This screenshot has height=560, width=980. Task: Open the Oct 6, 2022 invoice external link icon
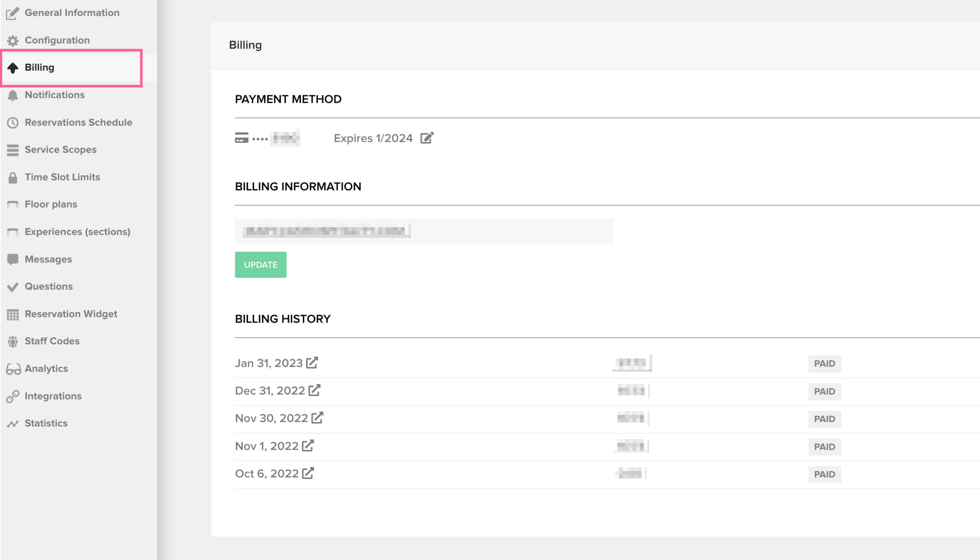click(308, 473)
